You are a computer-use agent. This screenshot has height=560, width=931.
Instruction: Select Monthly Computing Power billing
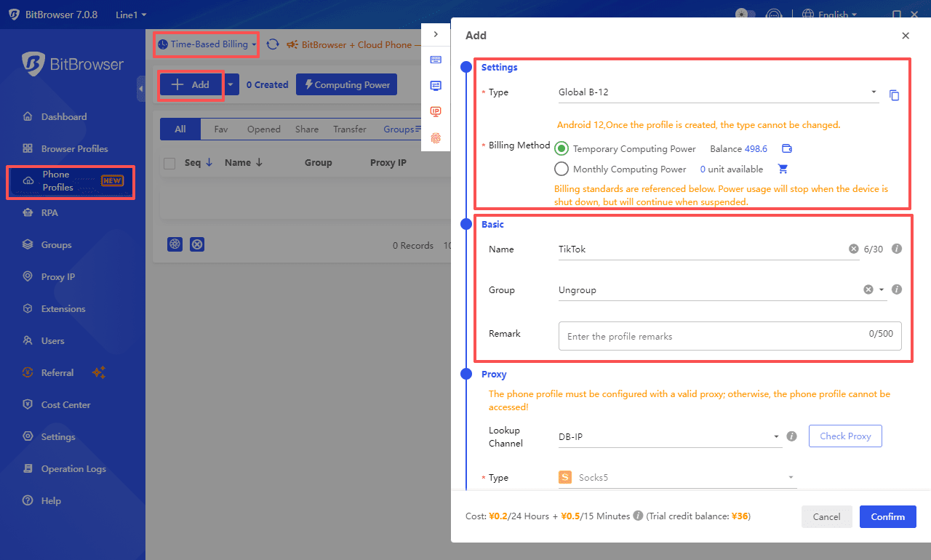click(562, 169)
